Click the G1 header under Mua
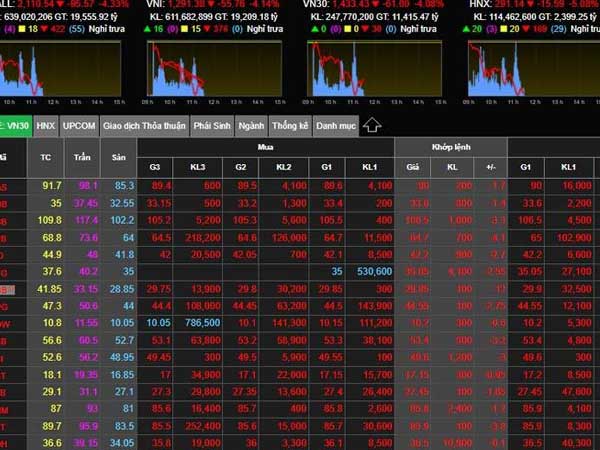 (326, 168)
